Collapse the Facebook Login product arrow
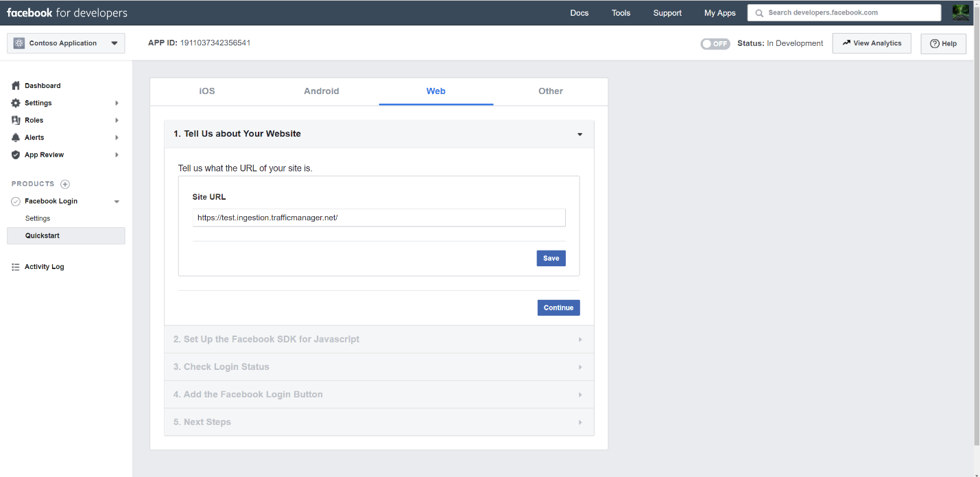 (117, 201)
